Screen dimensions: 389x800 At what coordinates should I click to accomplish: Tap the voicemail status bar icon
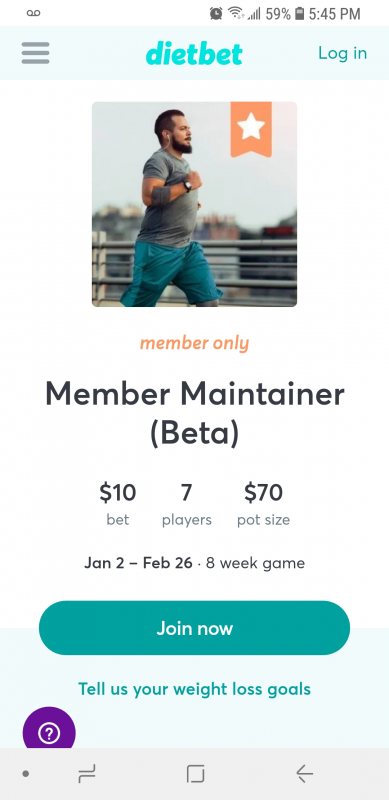pyautogui.click(x=33, y=13)
